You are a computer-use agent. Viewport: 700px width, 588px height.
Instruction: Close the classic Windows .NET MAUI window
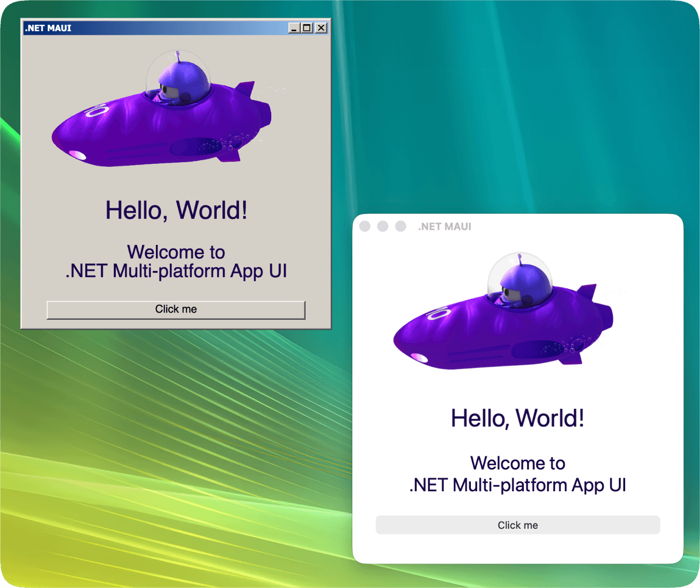(x=322, y=28)
